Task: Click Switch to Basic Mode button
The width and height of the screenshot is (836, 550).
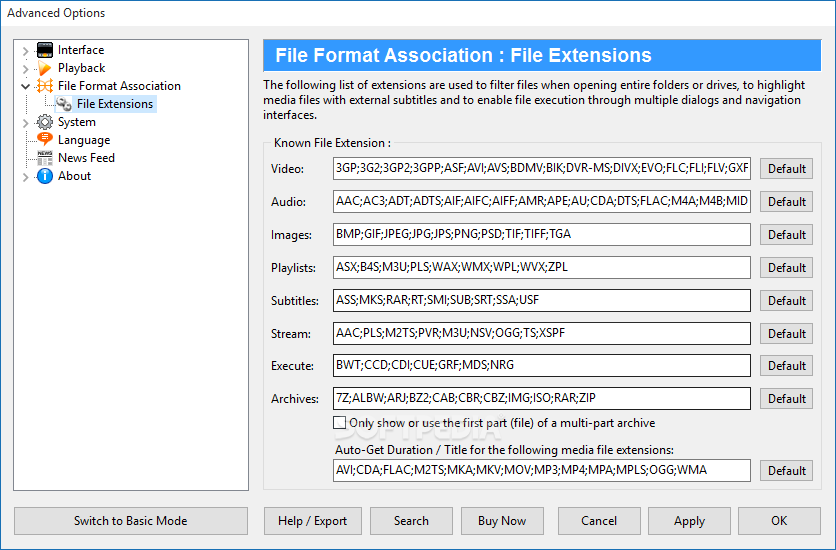Action: pyautogui.click(x=131, y=521)
